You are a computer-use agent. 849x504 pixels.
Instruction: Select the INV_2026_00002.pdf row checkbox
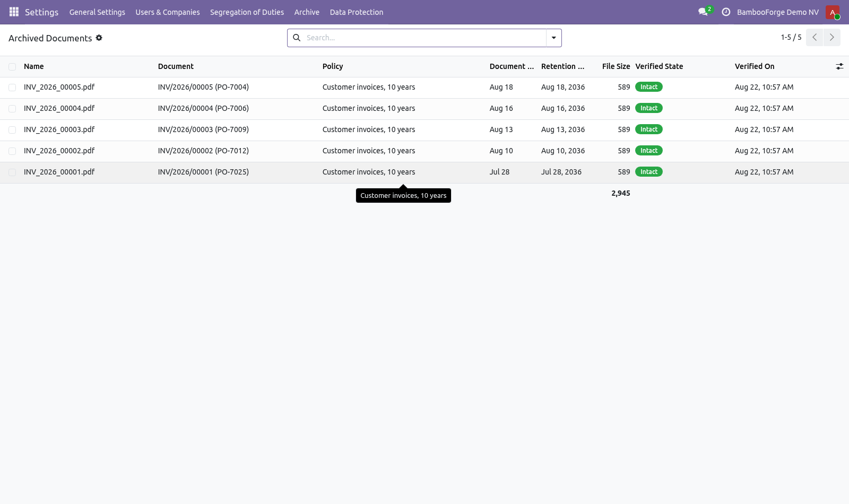click(12, 151)
